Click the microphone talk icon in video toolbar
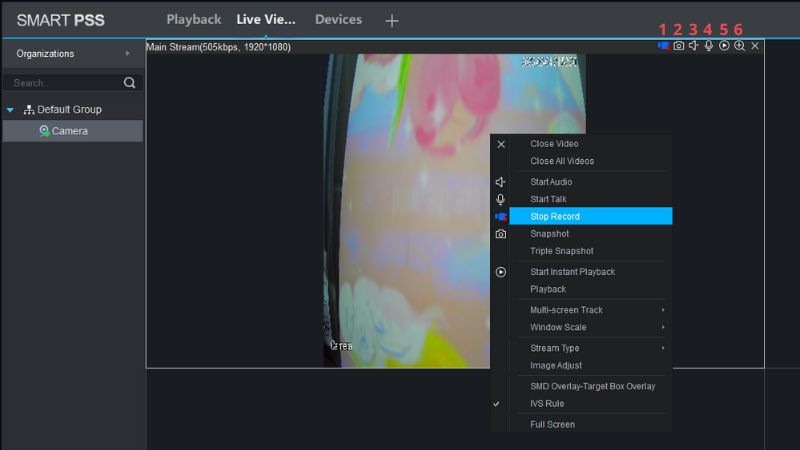The image size is (800, 450). click(x=709, y=46)
